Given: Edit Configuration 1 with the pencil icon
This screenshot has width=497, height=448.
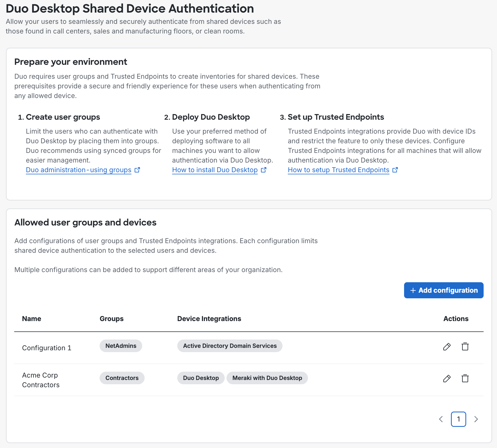Looking at the screenshot, I should tap(446, 347).
